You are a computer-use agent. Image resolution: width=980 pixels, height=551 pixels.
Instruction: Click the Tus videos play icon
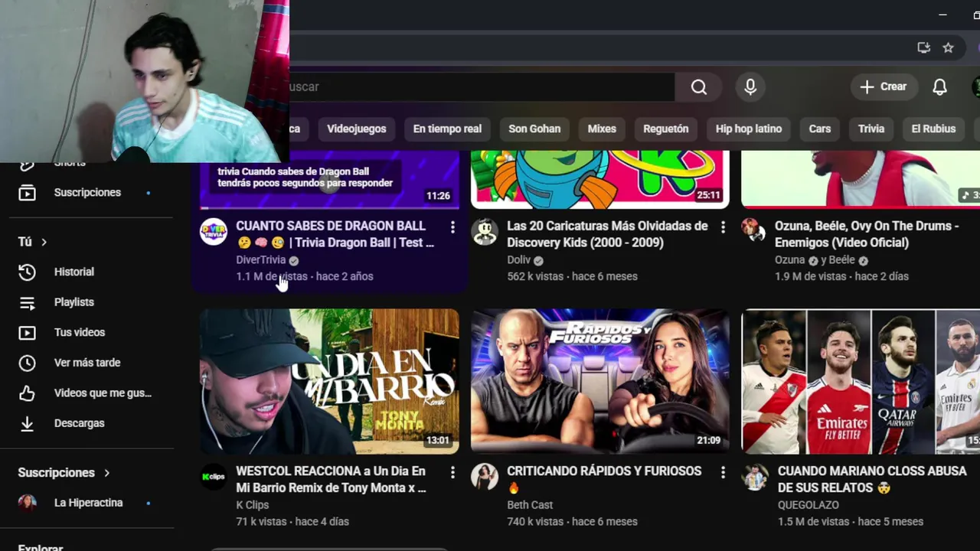point(27,332)
